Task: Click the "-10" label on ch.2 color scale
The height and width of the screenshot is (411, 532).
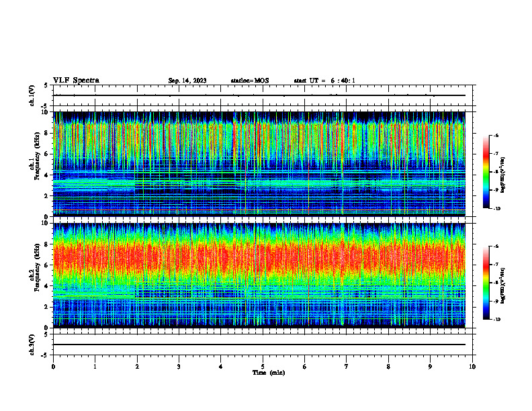Action: pos(497,320)
